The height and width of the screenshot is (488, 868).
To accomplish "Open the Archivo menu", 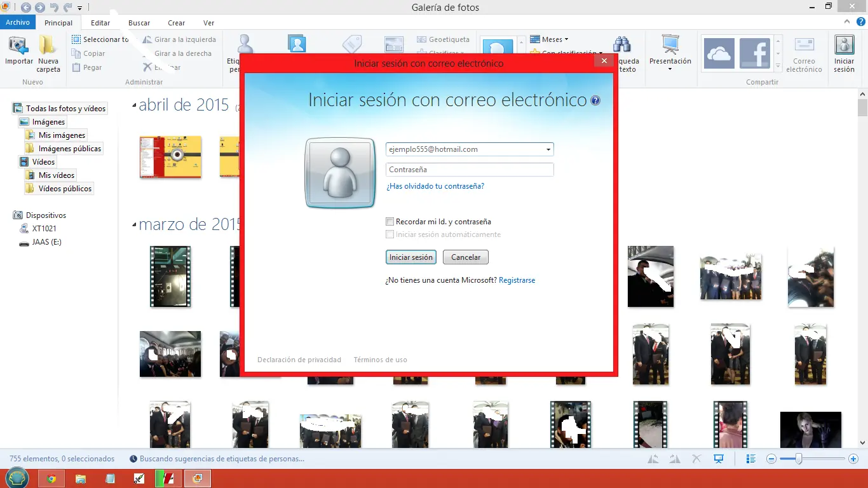I will [x=18, y=22].
